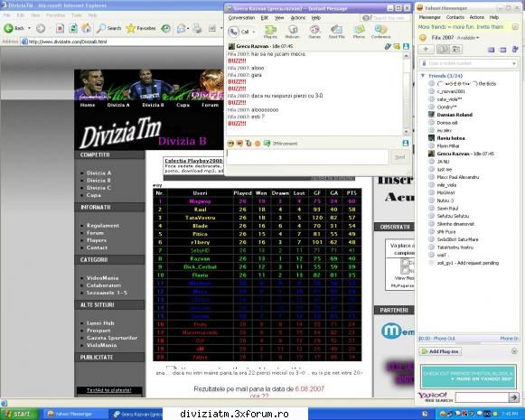Collapse the Friends (3/24) group

pos(423,76)
